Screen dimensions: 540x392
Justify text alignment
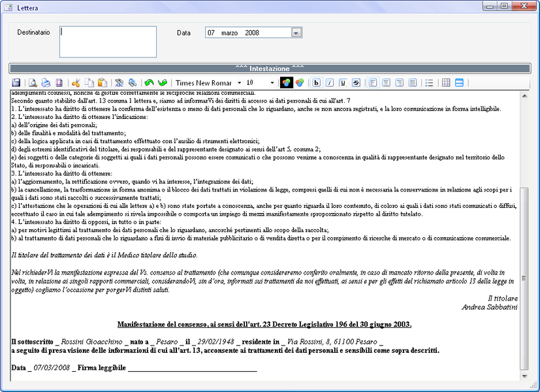[413, 83]
